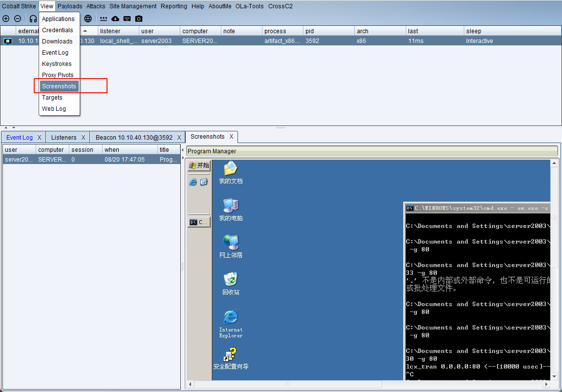The width and height of the screenshot is (562, 392).
Task: Click the cmd.exe window title bar icon
Action: tap(410, 208)
